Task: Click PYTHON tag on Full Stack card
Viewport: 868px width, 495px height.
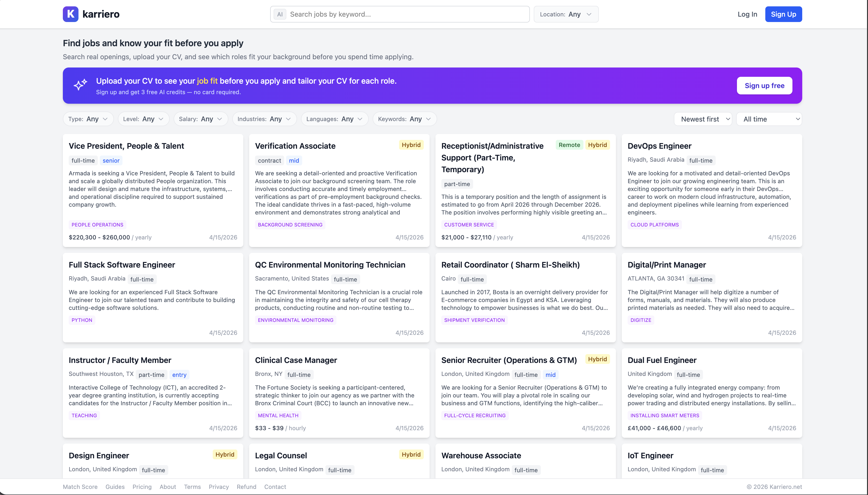Action: [x=82, y=320]
